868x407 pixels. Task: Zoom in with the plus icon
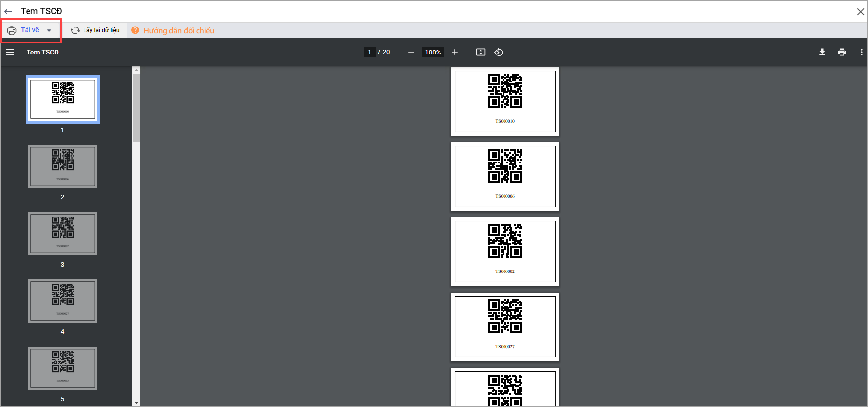(x=455, y=52)
